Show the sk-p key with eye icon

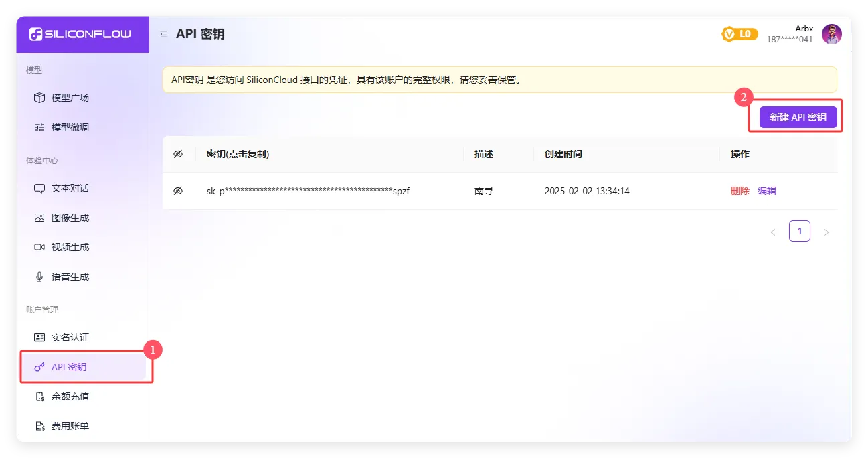pyautogui.click(x=178, y=191)
